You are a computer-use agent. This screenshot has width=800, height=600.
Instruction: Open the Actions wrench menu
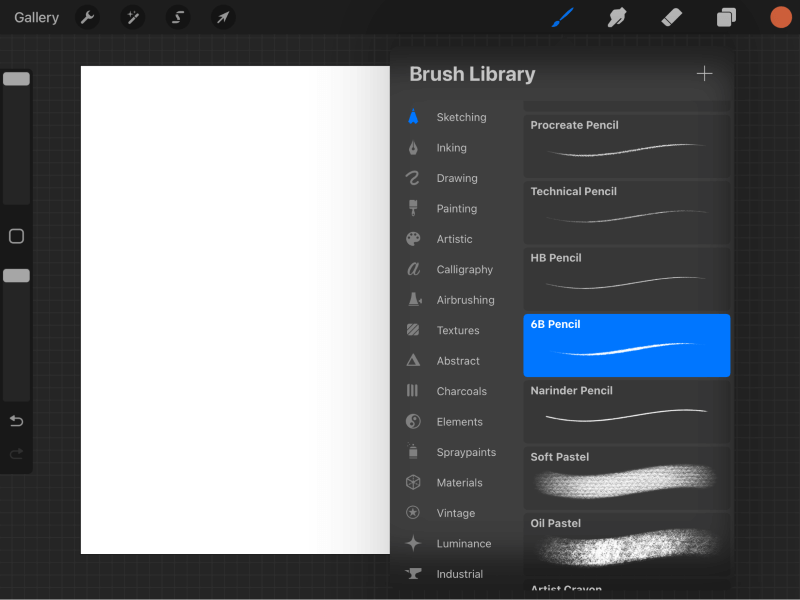pyautogui.click(x=87, y=17)
